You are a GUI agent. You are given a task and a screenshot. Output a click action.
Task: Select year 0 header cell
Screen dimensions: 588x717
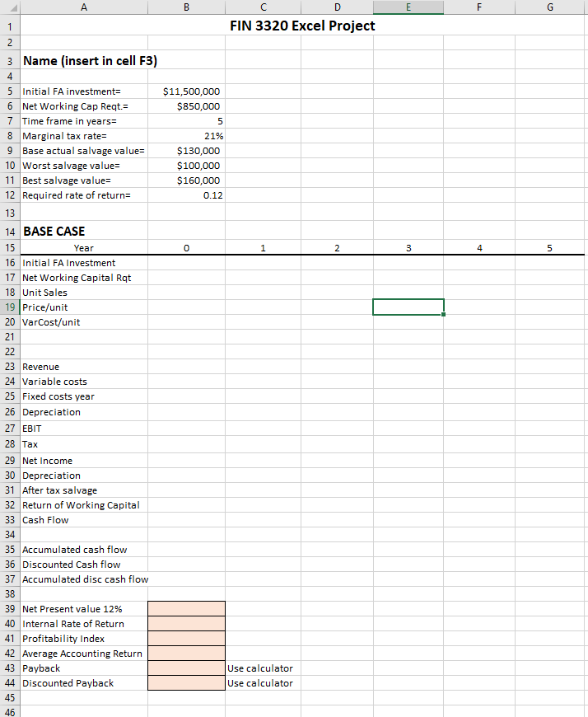tap(186, 248)
